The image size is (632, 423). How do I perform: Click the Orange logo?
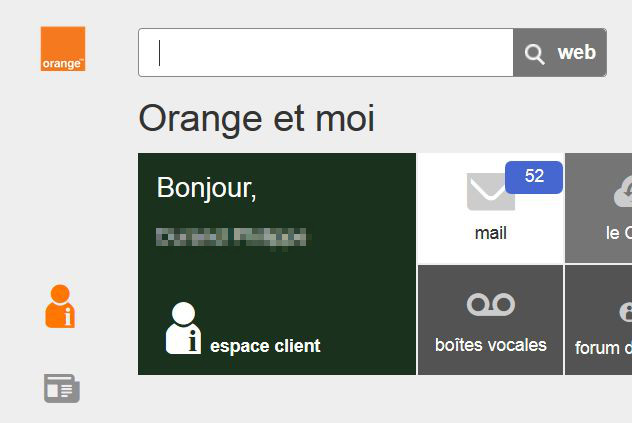click(63, 49)
